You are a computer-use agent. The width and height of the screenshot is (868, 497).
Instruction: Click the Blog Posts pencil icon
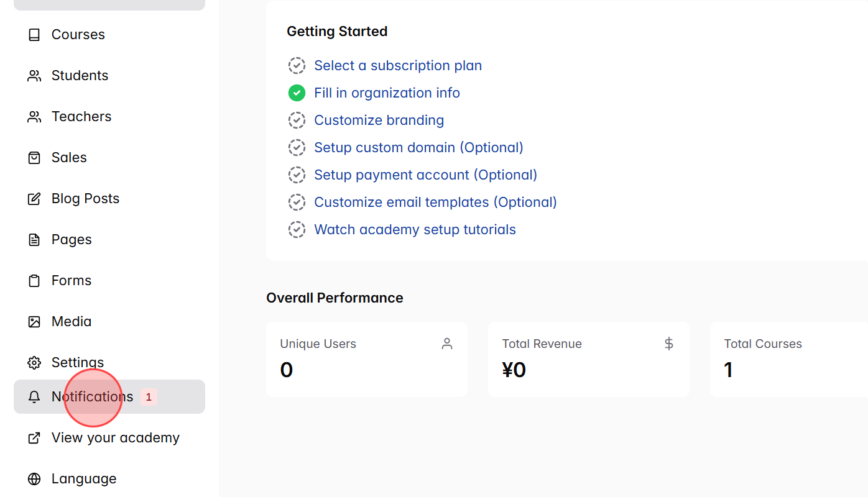click(34, 198)
